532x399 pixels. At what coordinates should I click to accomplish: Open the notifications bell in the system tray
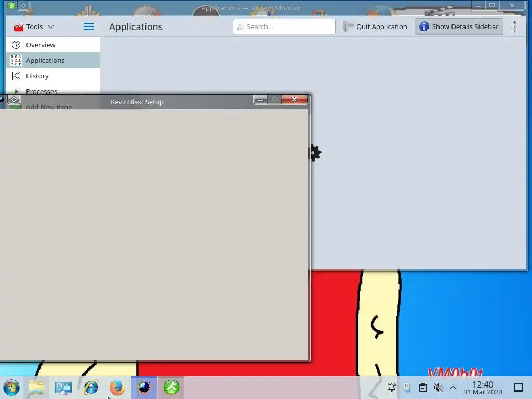click(392, 388)
